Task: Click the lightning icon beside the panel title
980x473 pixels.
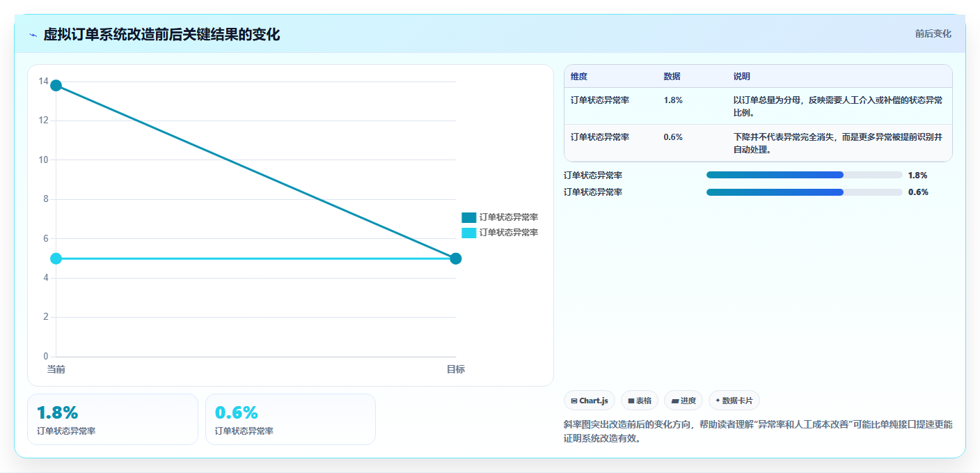Action: tap(33, 35)
